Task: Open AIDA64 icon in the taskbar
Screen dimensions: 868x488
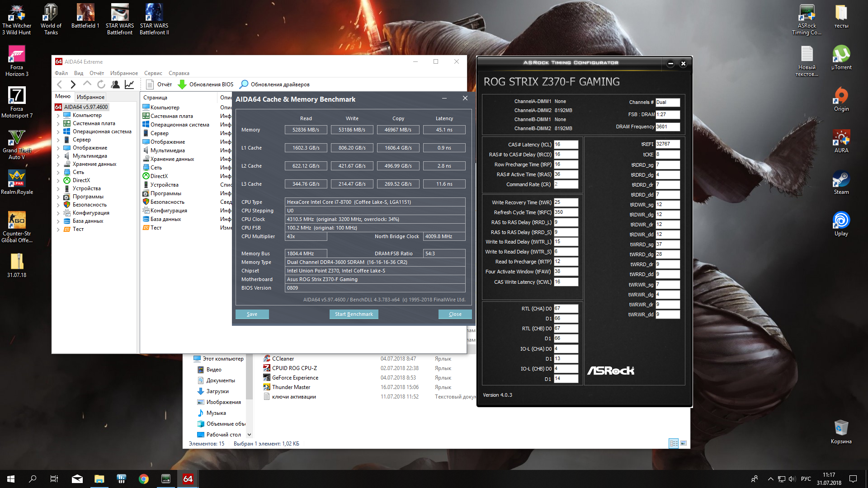Action: point(188,479)
